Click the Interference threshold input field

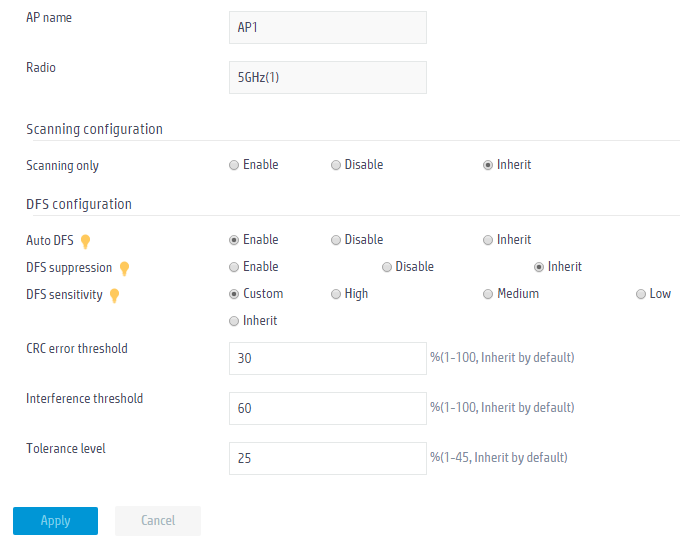pyautogui.click(x=328, y=408)
